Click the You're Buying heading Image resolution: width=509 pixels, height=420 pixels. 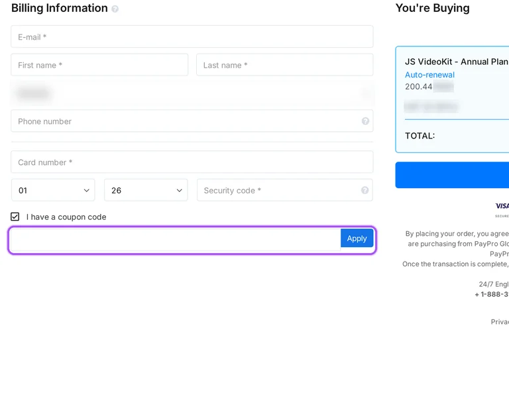coord(432,8)
